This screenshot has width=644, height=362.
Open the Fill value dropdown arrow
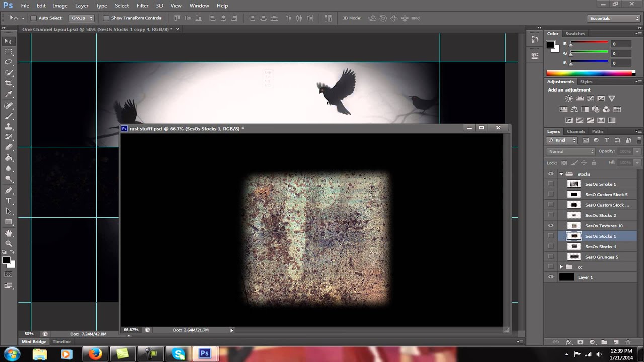[x=637, y=163]
